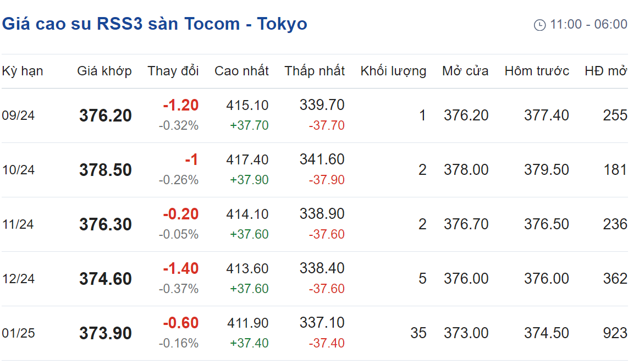The image size is (639, 364).
Task: Click the 12/24 contract term
Action: [x=18, y=279]
